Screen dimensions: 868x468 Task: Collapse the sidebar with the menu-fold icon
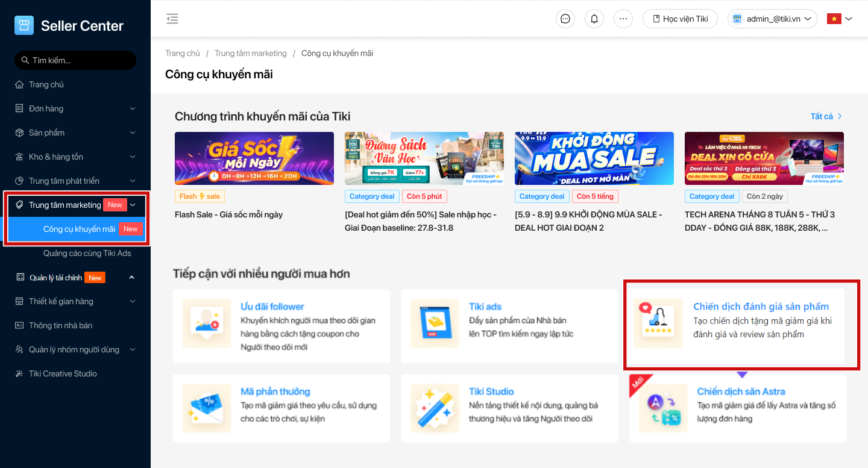(x=172, y=19)
